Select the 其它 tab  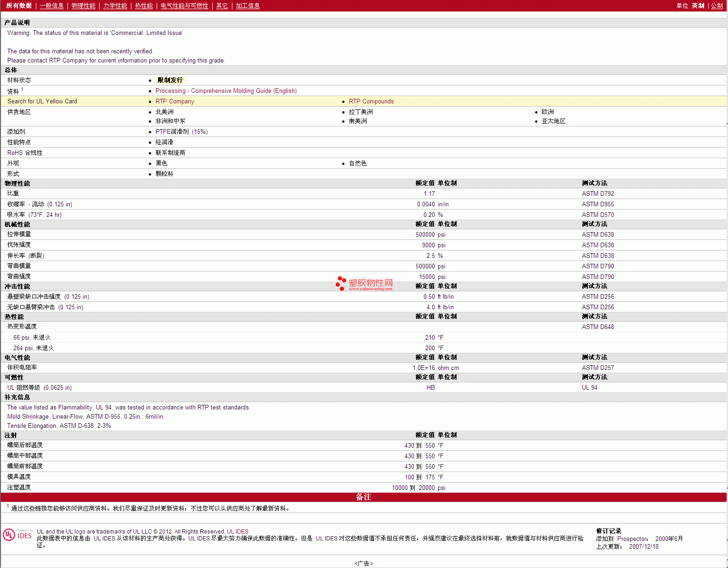222,6
